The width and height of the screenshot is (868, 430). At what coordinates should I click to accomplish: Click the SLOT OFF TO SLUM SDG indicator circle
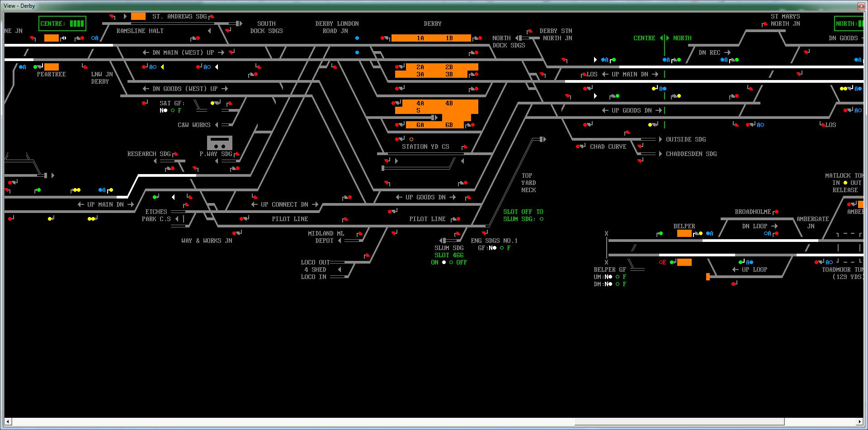point(542,219)
